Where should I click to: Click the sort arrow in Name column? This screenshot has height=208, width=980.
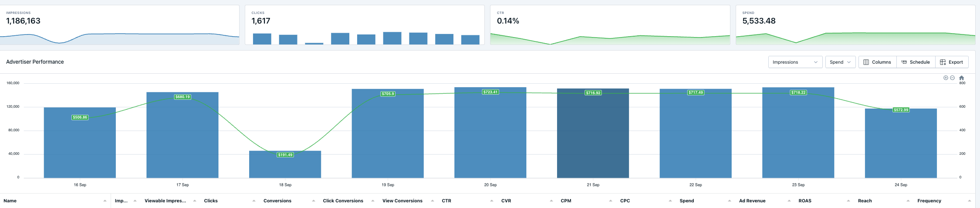point(105,201)
